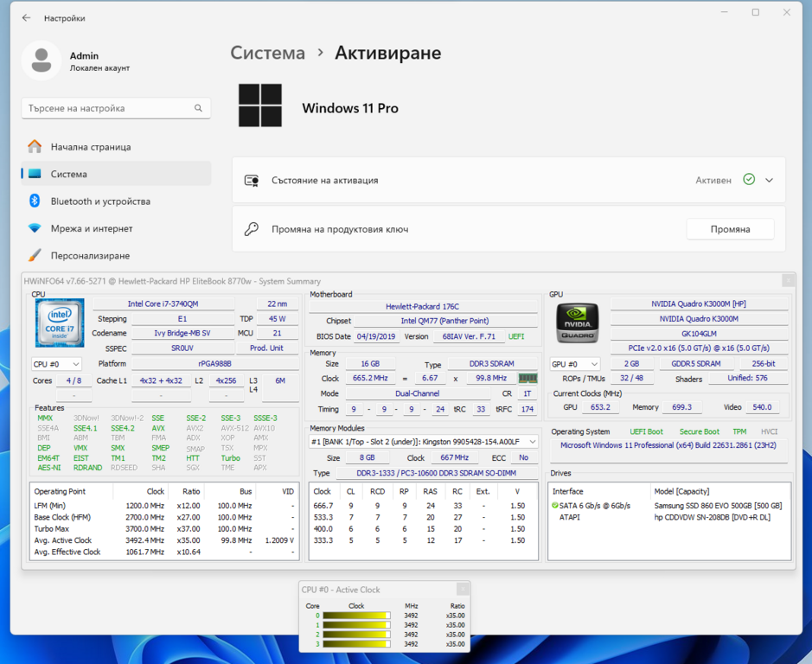Click the green memory module icon
The width and height of the screenshot is (812, 664).
pyautogui.click(x=527, y=379)
